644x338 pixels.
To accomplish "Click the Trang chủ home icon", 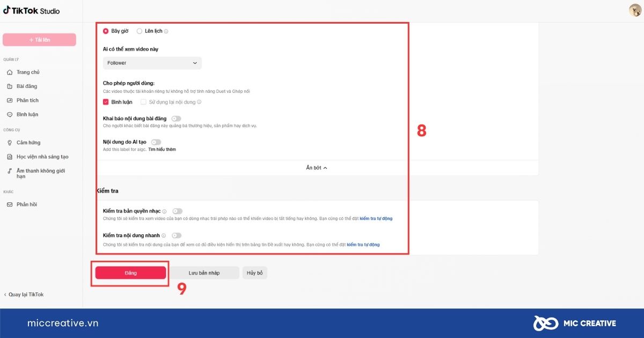I will (x=10, y=72).
